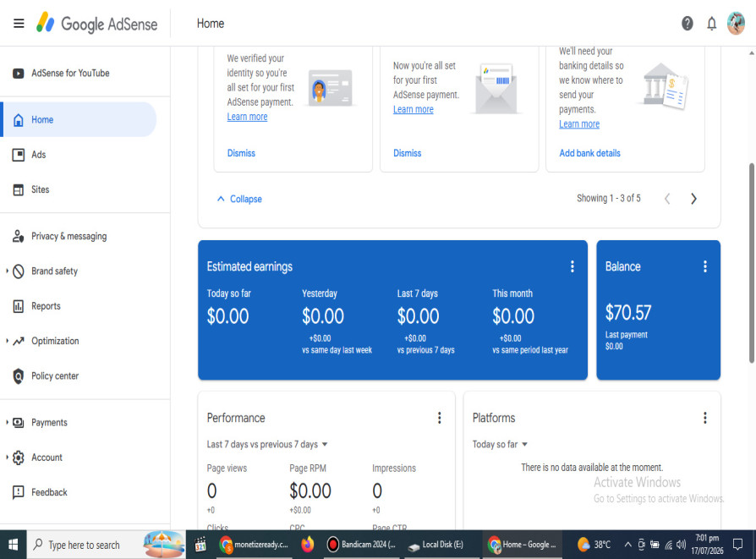Screen dimensions: 756x559
Task: Click the Sites sidebar icon
Action: pyautogui.click(x=19, y=189)
